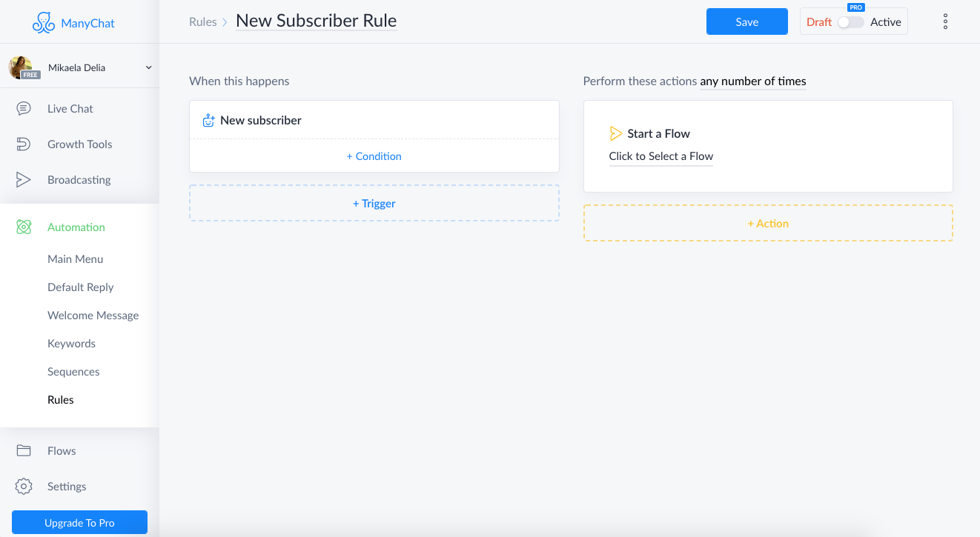Click the Automation atom icon

pyautogui.click(x=24, y=227)
